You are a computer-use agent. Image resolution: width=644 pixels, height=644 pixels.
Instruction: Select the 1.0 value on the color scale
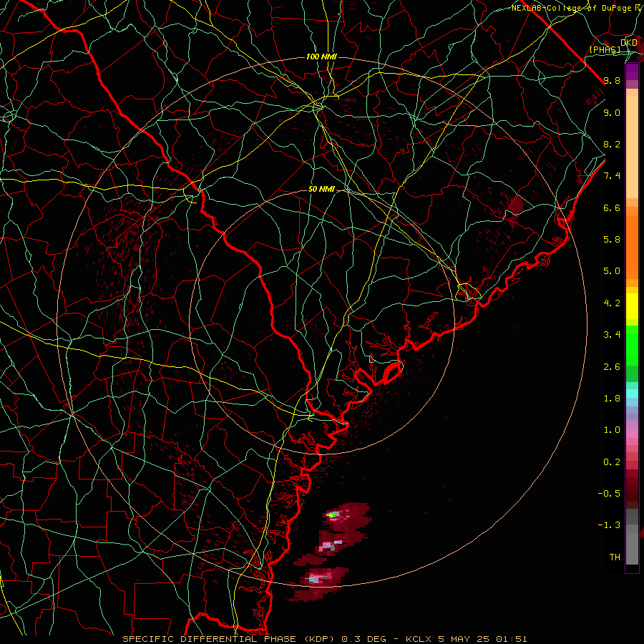612,430
